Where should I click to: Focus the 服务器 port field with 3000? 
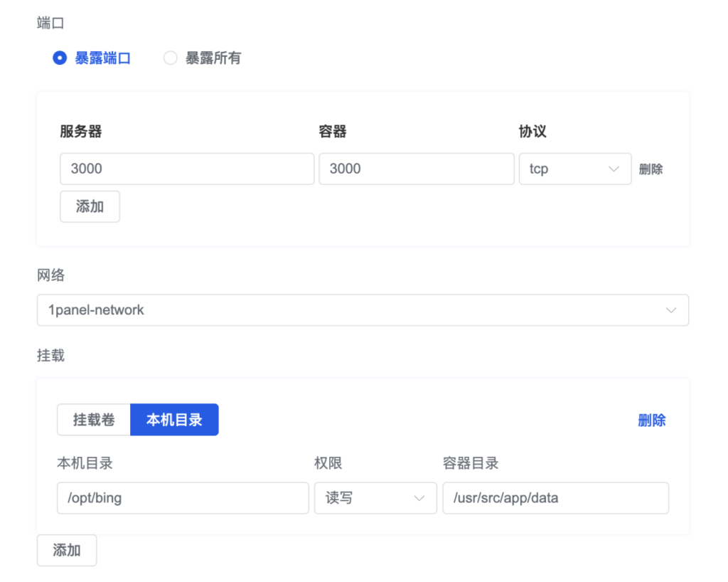point(187,169)
